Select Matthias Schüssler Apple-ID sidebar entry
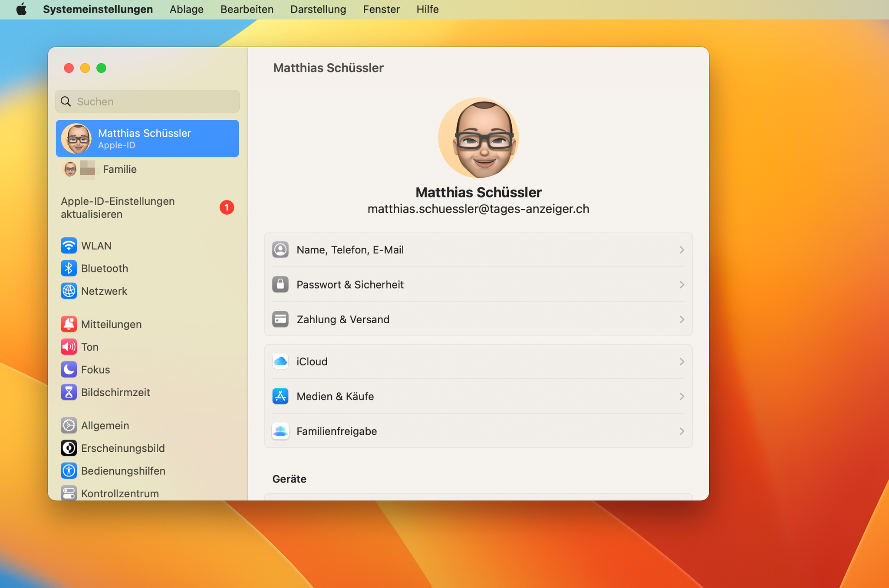Viewport: 889px width, 588px height. tap(147, 138)
